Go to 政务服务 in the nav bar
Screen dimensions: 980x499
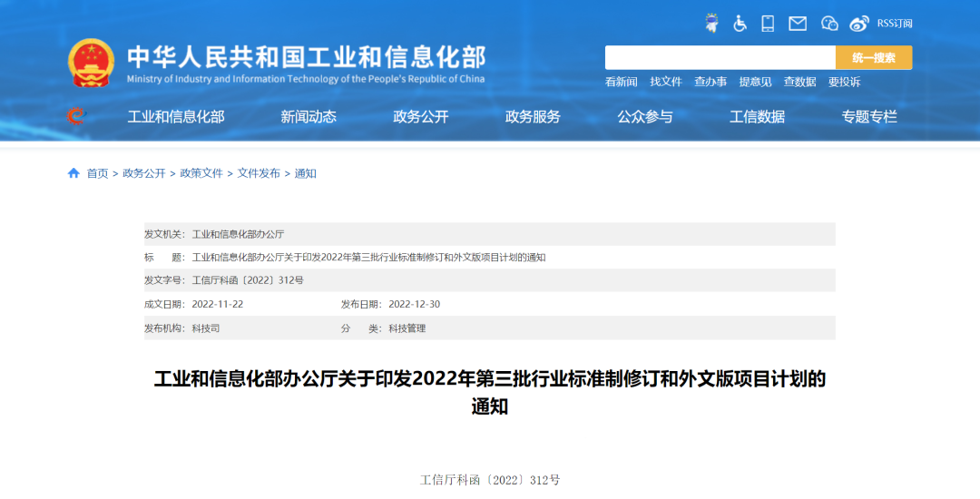click(533, 116)
